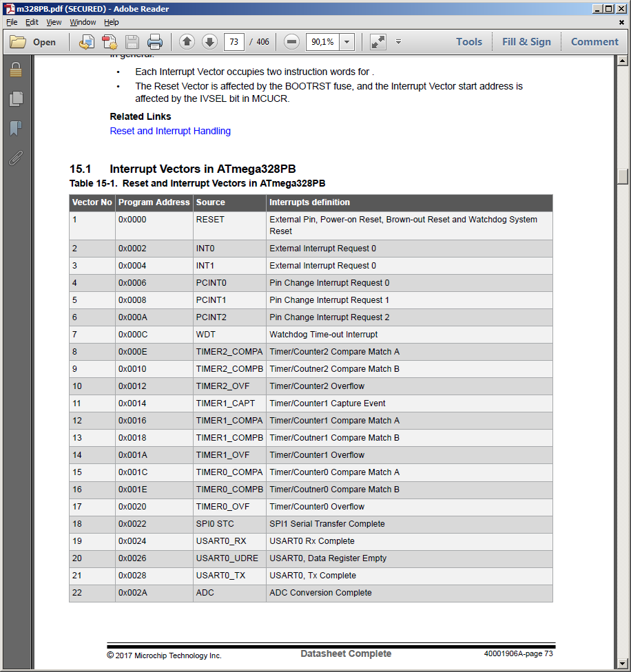The height and width of the screenshot is (672, 631).
Task: Open the Comment pane
Action: pyautogui.click(x=594, y=41)
